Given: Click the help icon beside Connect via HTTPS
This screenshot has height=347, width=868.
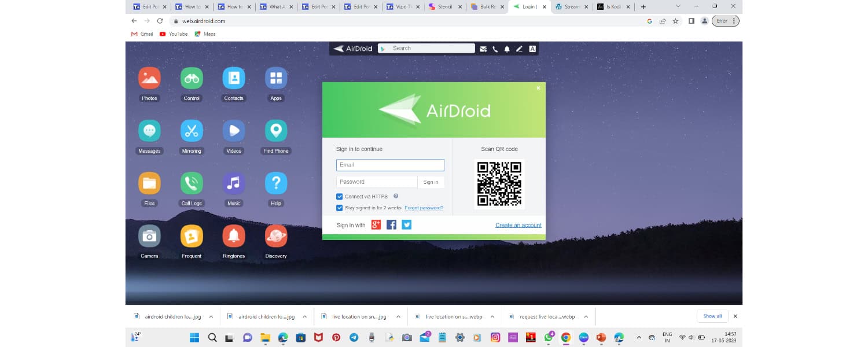Looking at the screenshot, I should click(396, 196).
